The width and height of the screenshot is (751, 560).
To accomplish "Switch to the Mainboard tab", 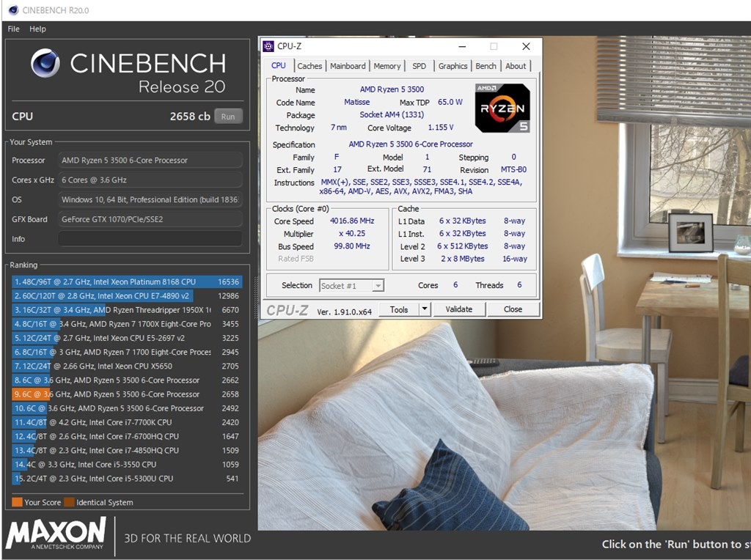I will click(x=348, y=66).
